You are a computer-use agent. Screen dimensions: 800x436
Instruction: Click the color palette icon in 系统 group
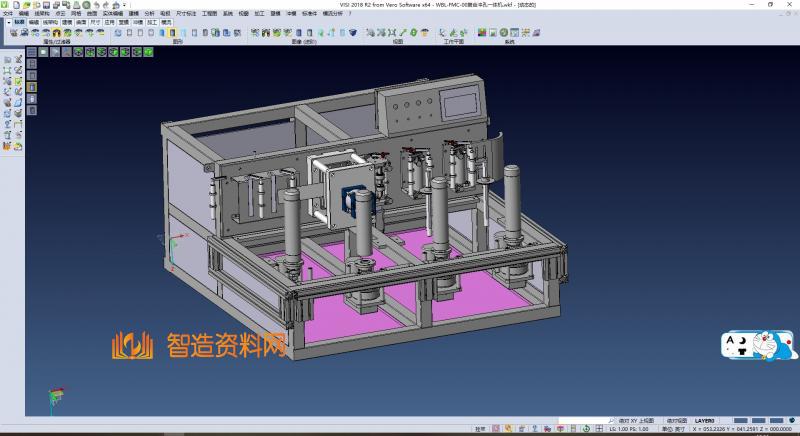point(481,33)
